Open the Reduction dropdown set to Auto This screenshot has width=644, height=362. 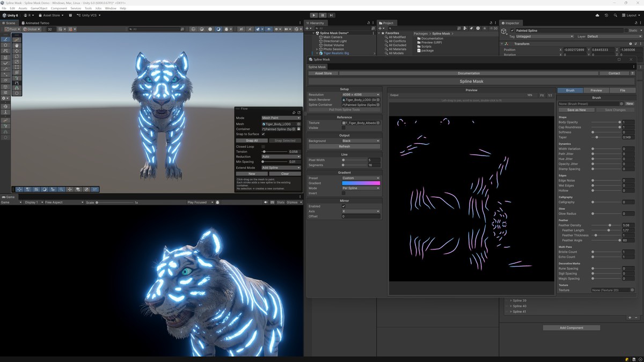(x=281, y=157)
